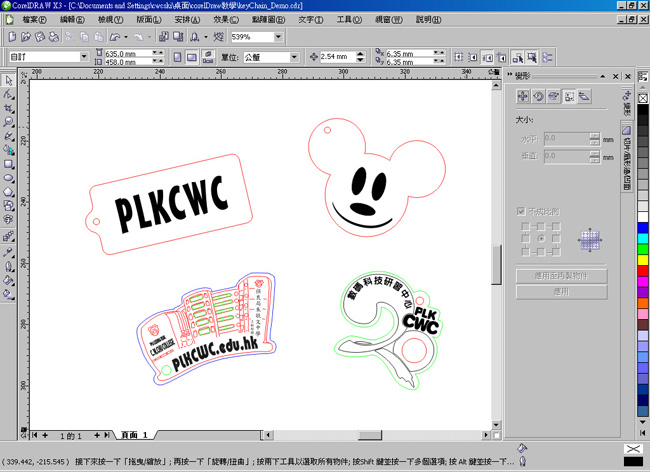Select the Shape tool in the toolbox
Image resolution: width=650 pixels, height=472 pixels.
click(8, 94)
